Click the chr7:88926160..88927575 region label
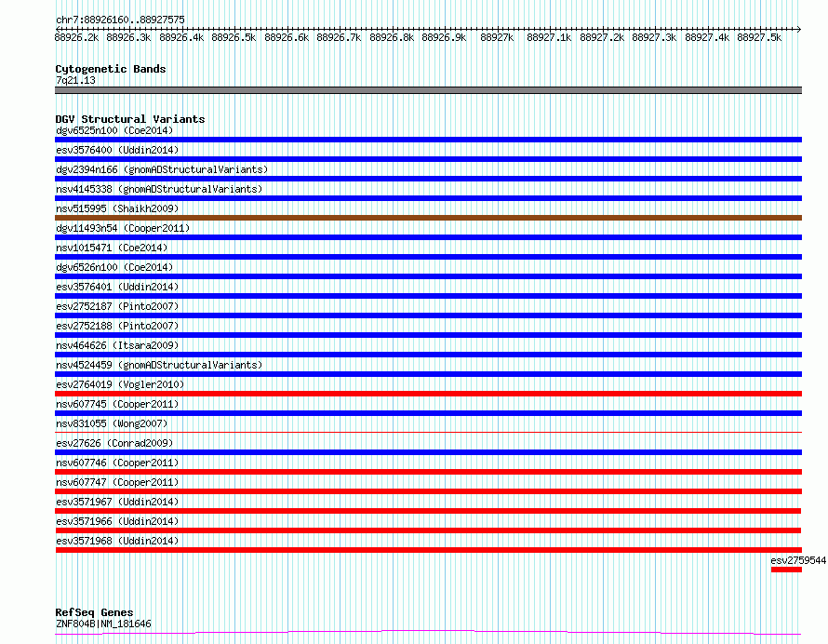The height and width of the screenshot is (644, 828). click(120, 20)
